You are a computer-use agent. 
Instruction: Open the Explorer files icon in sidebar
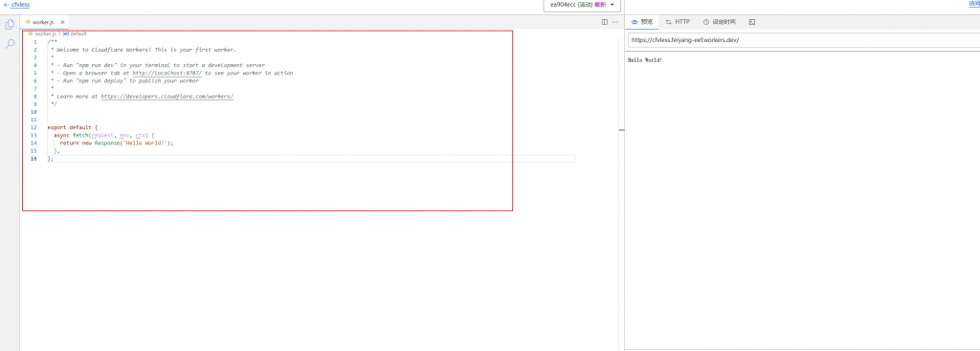coord(10,24)
